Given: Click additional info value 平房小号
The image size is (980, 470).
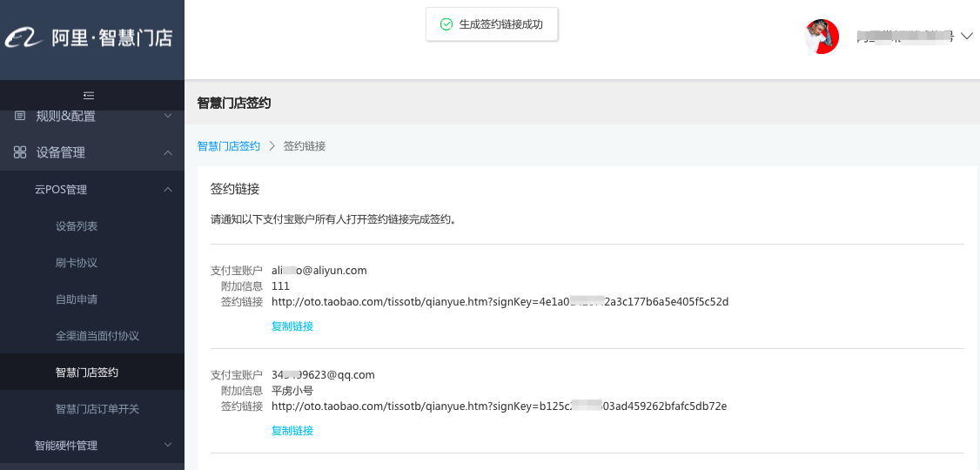Looking at the screenshot, I should [292, 391].
